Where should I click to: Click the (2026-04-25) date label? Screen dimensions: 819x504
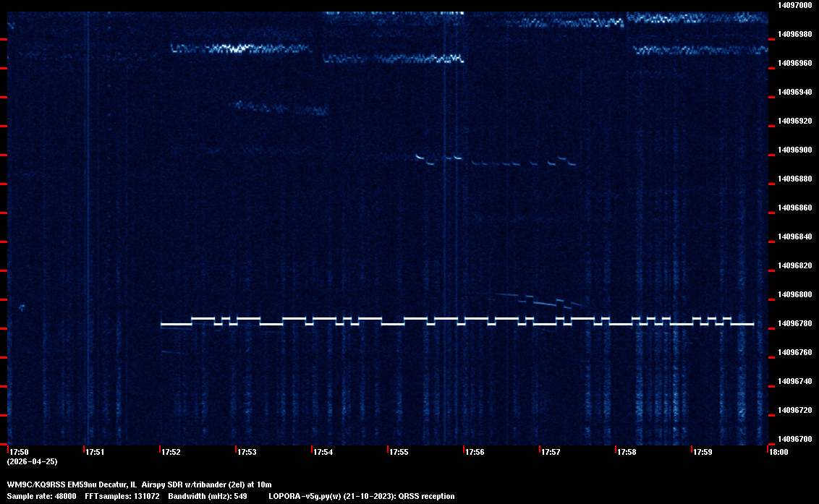[x=32, y=461]
